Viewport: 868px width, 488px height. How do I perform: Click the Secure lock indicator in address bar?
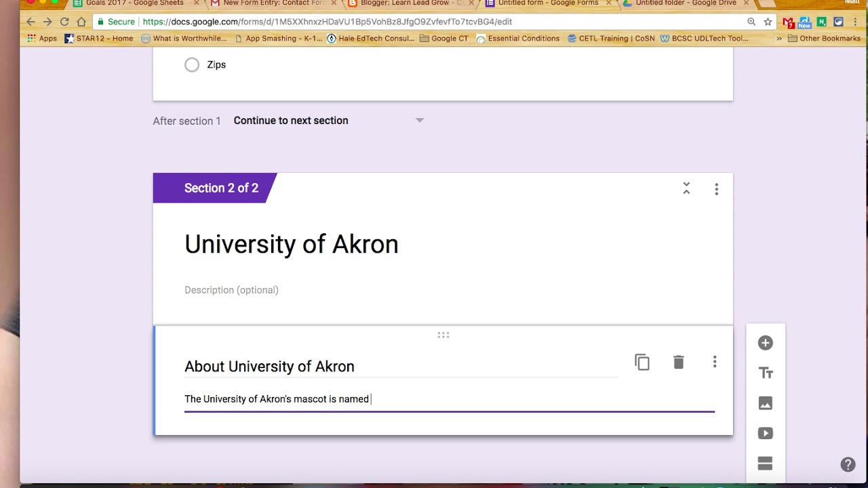pos(116,22)
